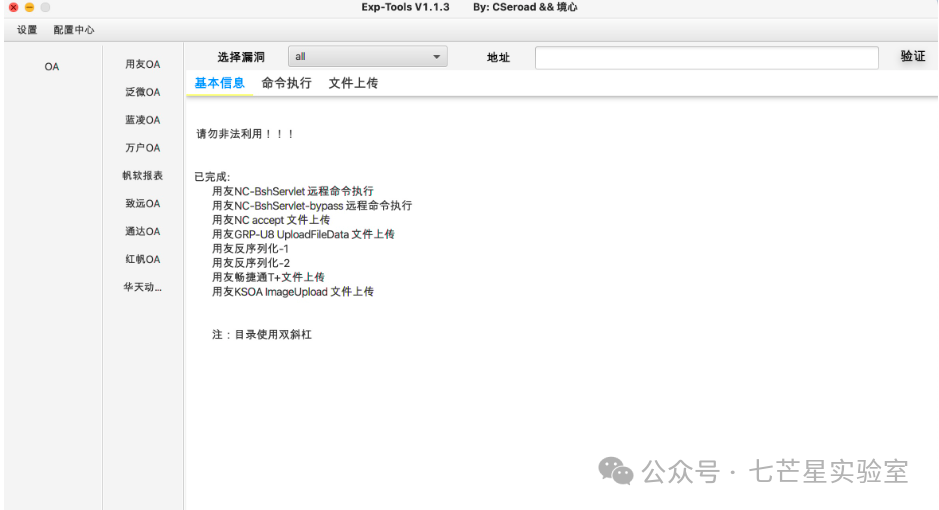Click line 用友KSOA ImageUpload 文件上传

point(293,292)
